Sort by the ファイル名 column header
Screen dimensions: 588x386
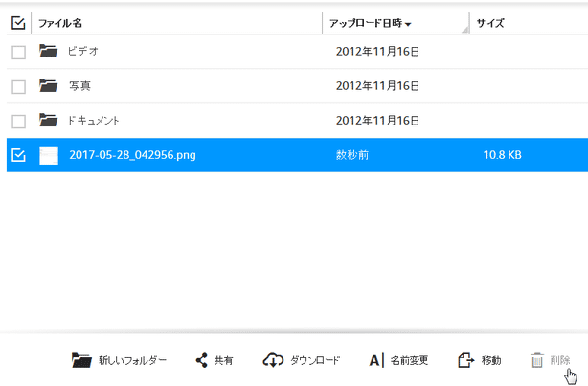click(60, 23)
